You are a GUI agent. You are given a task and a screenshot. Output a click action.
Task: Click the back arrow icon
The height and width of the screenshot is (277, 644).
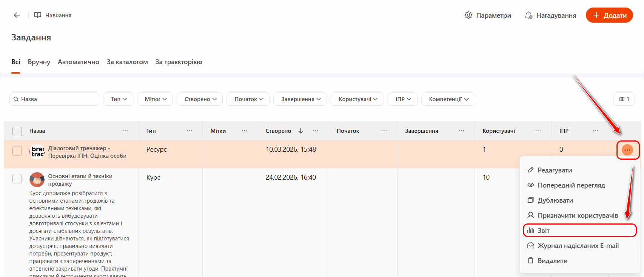[17, 15]
